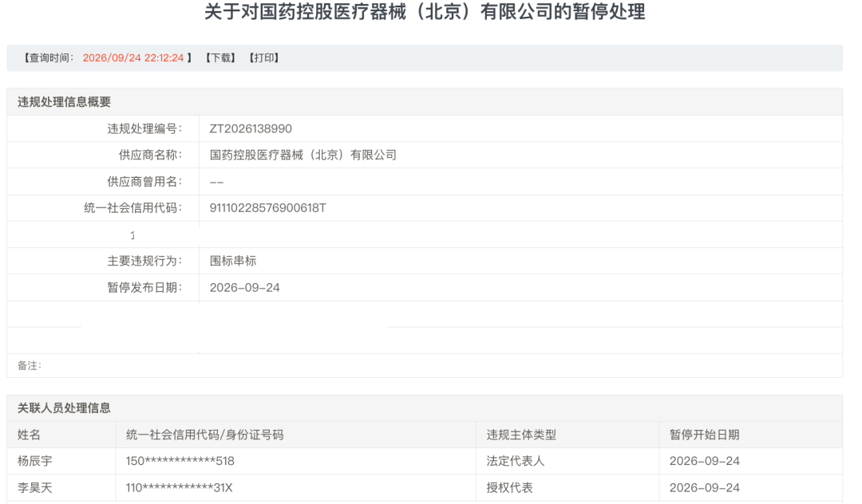
Task: Click the 违规处理信息概要 section header
Action: tap(65, 102)
